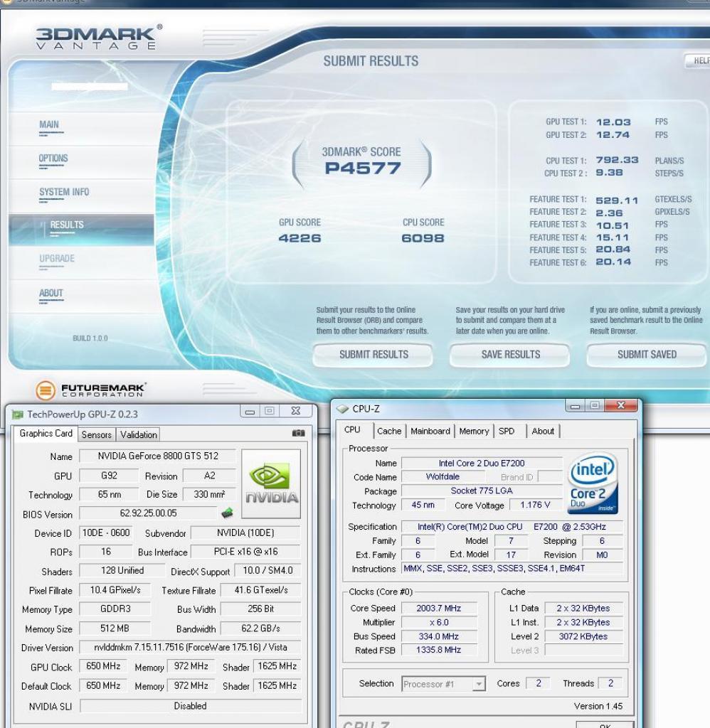Click the Driver Version field in GPU-Z
Viewport: 710px width, 728px height.
tap(190, 647)
